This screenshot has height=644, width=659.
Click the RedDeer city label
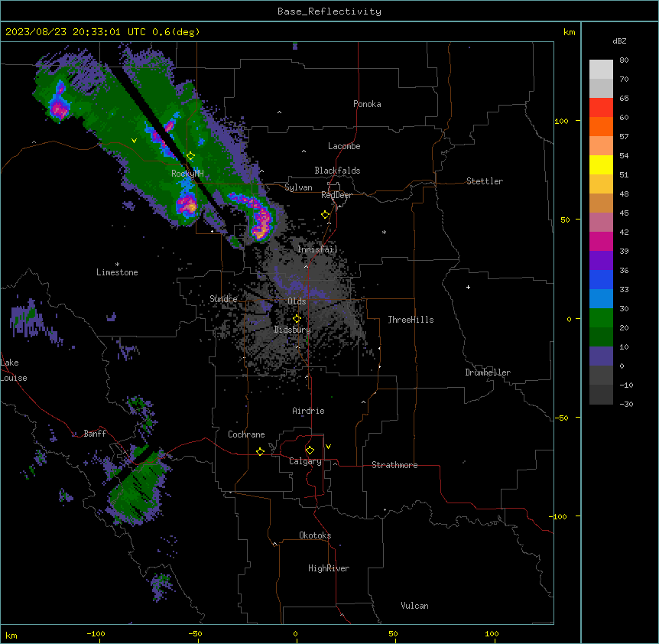336,195
